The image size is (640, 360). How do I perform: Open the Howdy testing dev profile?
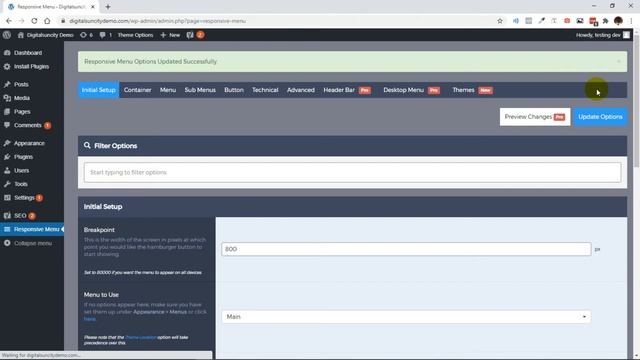[602, 35]
